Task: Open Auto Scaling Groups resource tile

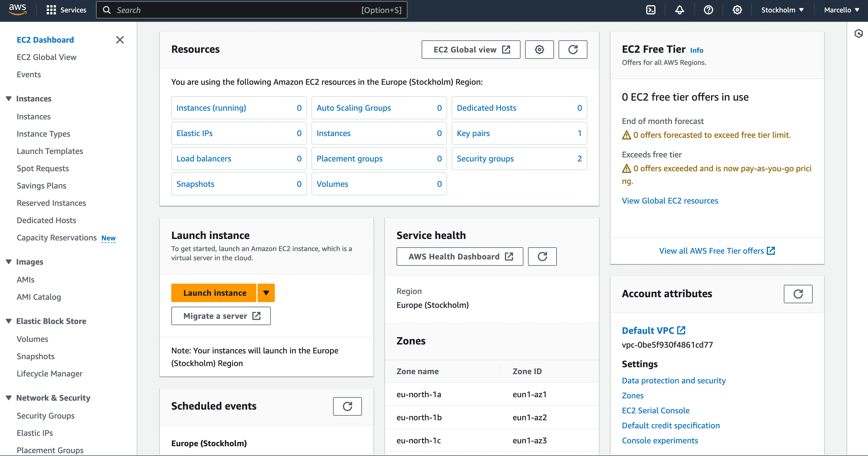Action: [379, 108]
